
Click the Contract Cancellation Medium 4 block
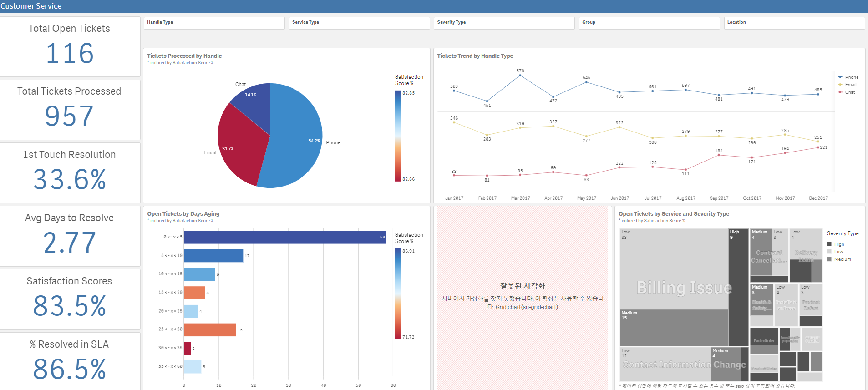[x=761, y=252]
